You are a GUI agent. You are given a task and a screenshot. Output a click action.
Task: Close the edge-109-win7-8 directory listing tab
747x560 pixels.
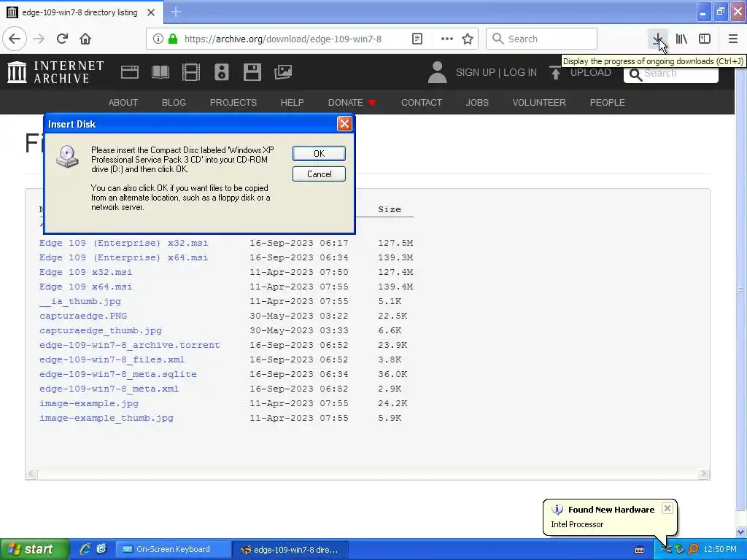pos(151,12)
